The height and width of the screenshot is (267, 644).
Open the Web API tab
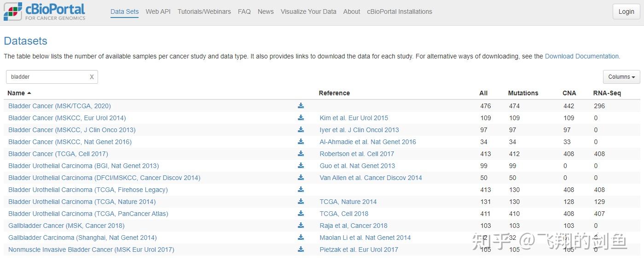click(158, 12)
